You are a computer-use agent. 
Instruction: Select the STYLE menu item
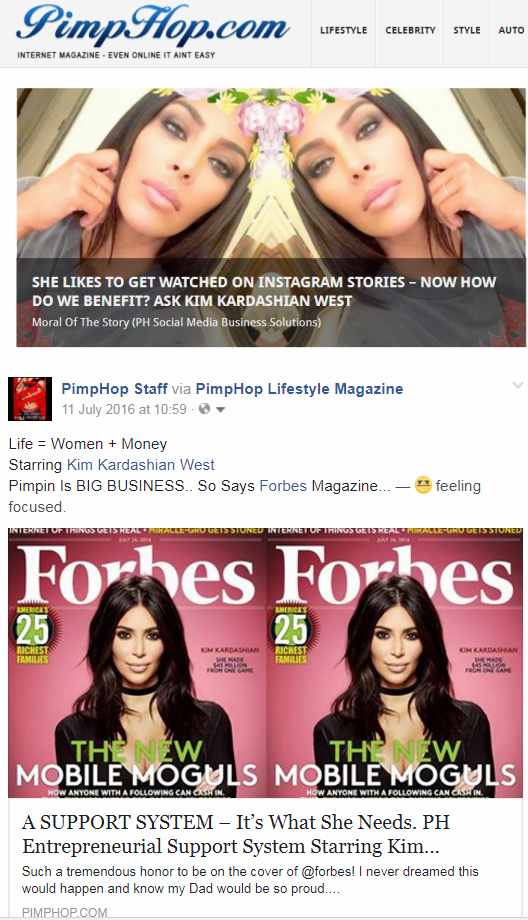click(x=466, y=30)
